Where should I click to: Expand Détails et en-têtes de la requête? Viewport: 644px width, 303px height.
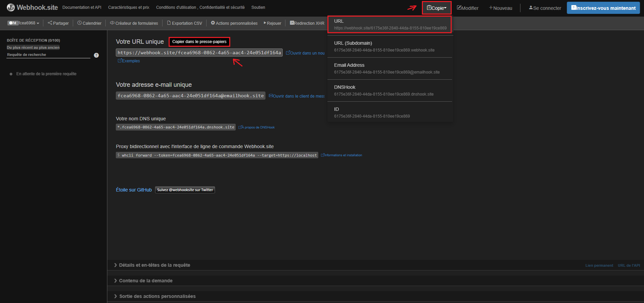click(x=154, y=265)
